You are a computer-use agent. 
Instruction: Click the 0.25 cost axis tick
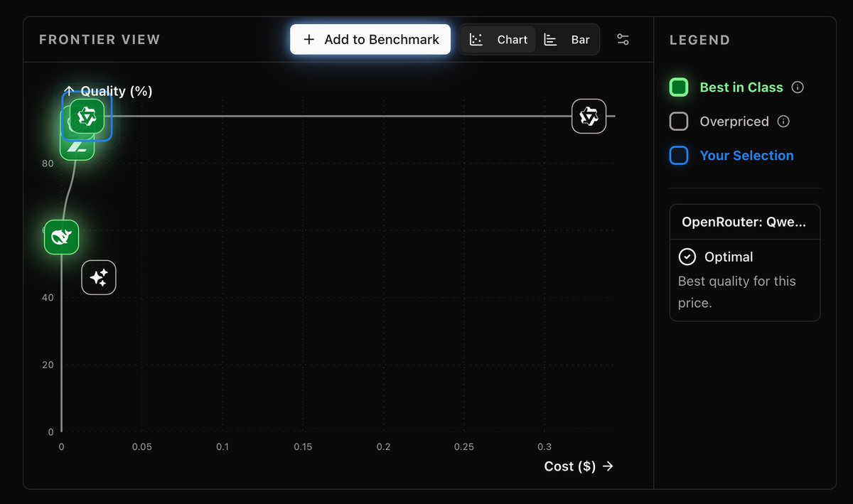point(464,447)
